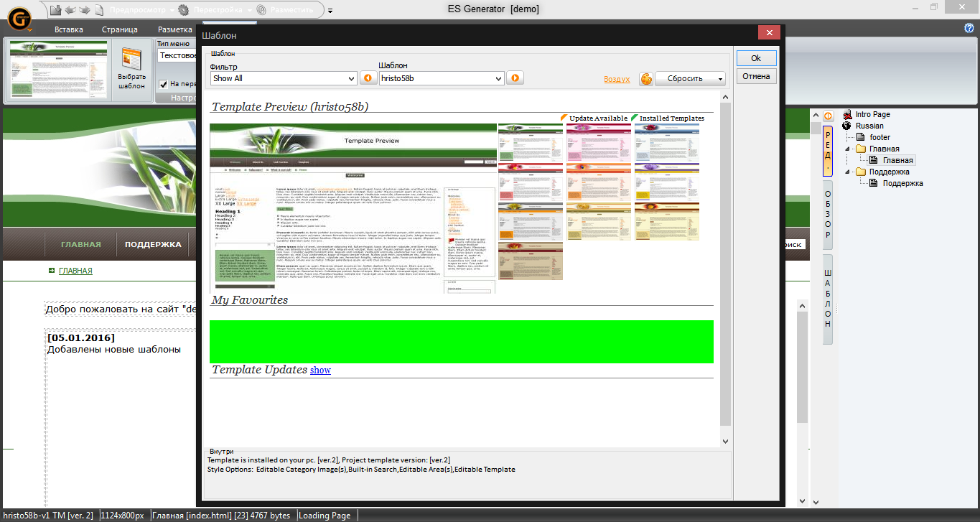Click the gear icon beside Перестройка
Screen dimensions: 980x522
184,10
